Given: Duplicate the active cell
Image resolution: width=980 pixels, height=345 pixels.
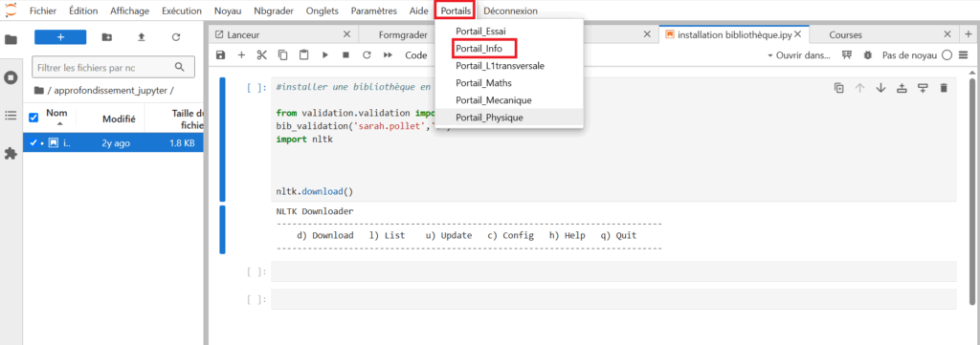Looking at the screenshot, I should (838, 88).
